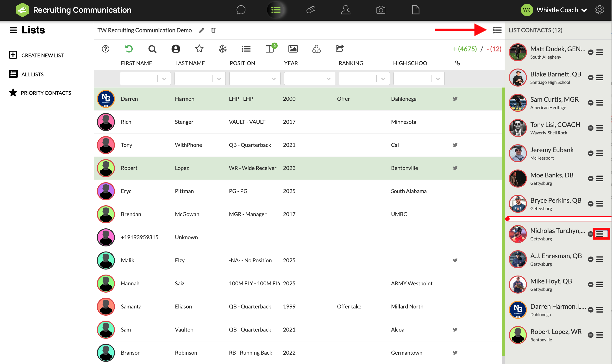The height and width of the screenshot is (364, 612).
Task: Open the chat messages icon in top bar
Action: tap(241, 10)
